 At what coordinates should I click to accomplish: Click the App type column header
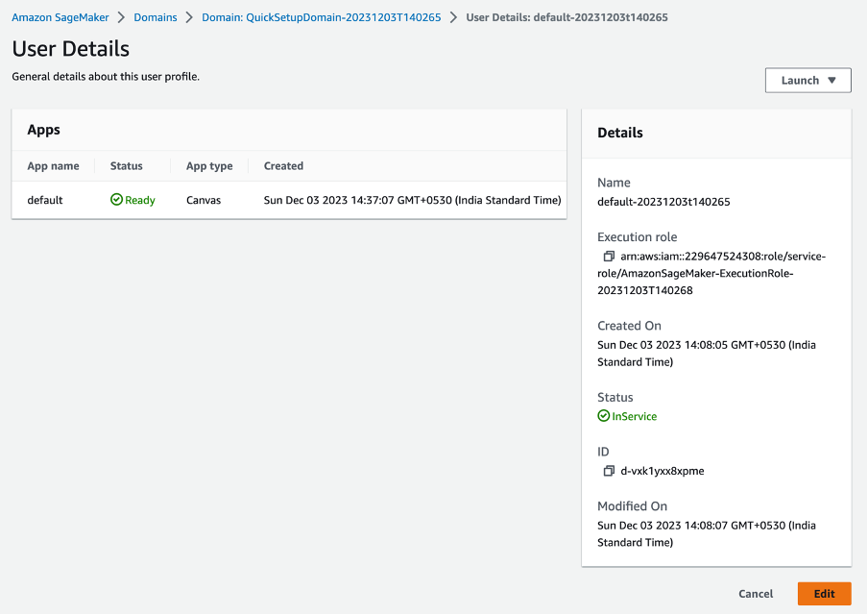coord(209,165)
